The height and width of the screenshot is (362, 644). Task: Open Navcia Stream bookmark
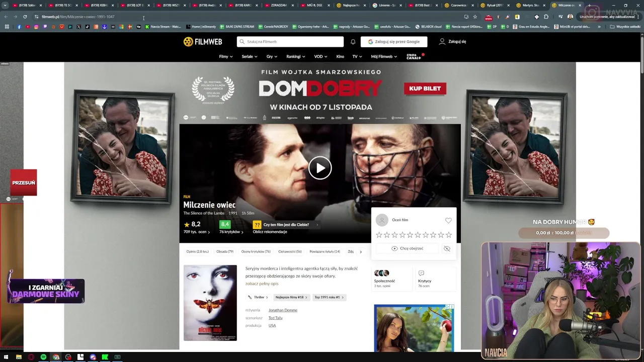163,27
